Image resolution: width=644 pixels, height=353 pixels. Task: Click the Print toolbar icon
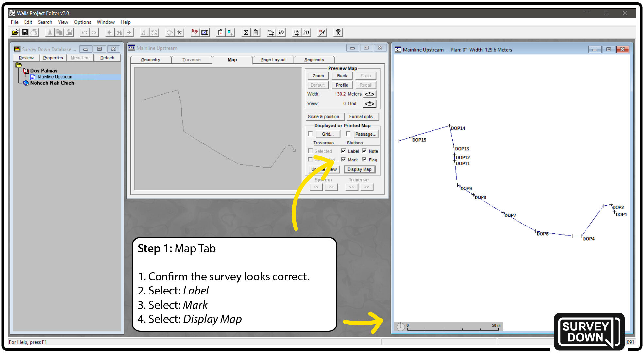tap(34, 32)
